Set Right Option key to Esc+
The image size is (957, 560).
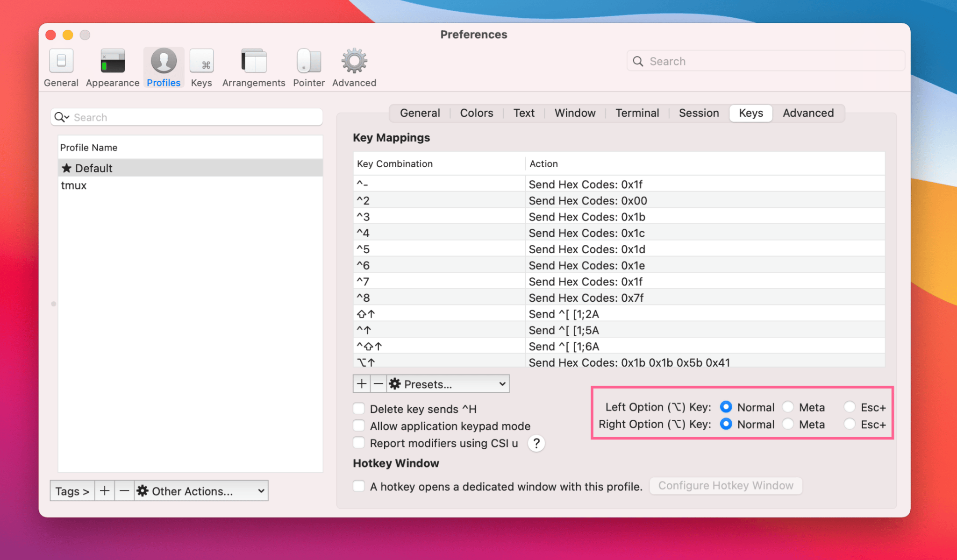[850, 425]
